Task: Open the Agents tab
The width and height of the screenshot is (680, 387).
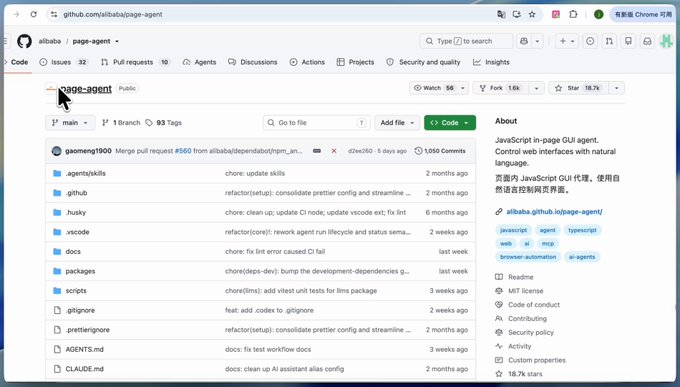Action: point(199,62)
